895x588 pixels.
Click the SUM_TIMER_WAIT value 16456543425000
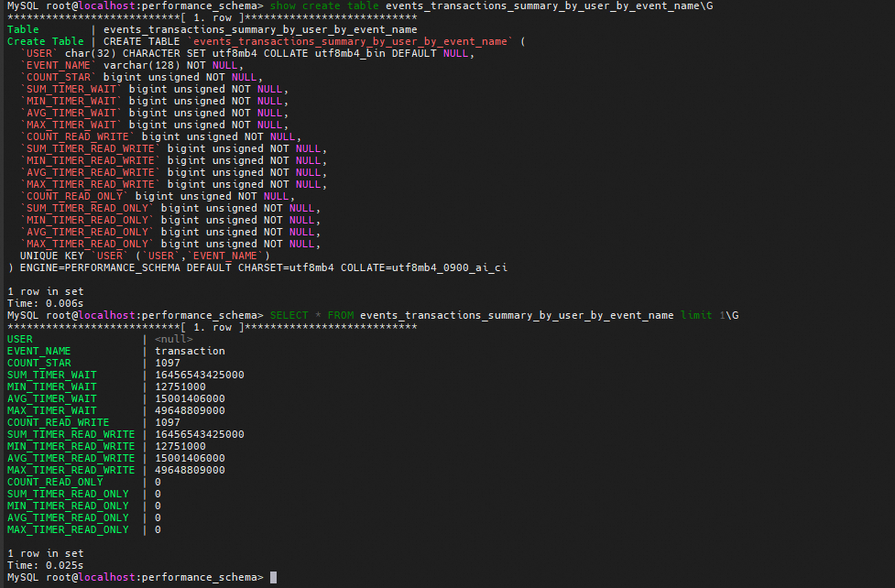point(200,376)
